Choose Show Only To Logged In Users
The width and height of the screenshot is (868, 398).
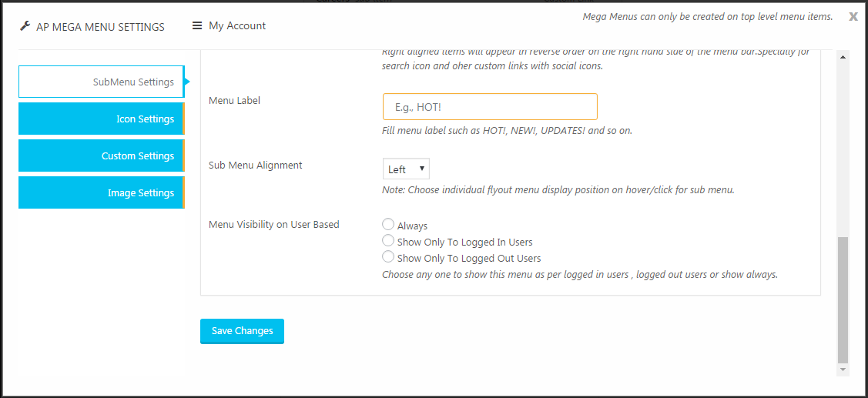coord(388,240)
